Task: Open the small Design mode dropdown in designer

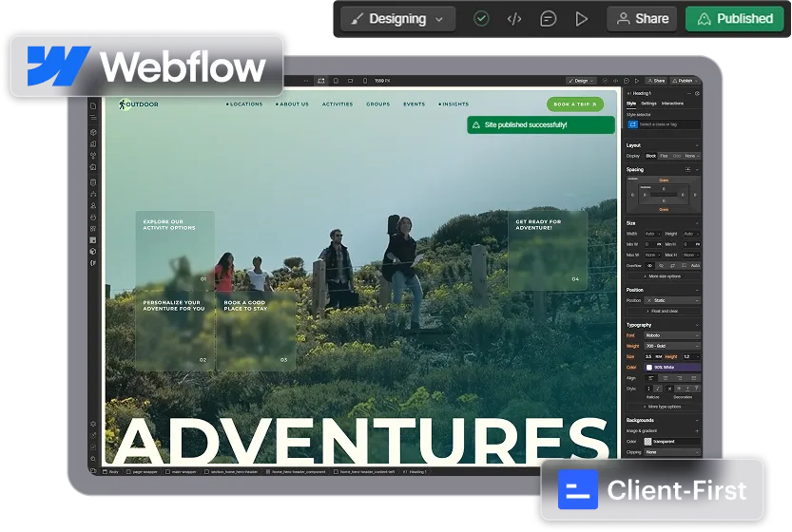Action: tap(581, 81)
